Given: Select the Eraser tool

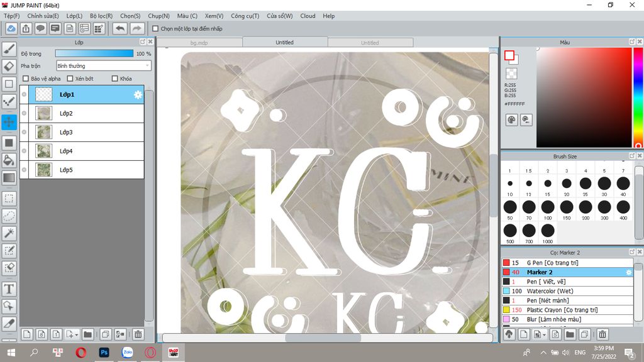Looking at the screenshot, I should [x=9, y=67].
